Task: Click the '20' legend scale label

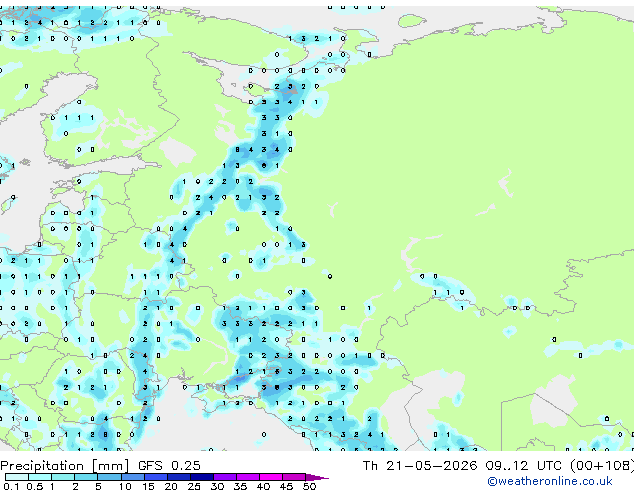Action: 171,486
